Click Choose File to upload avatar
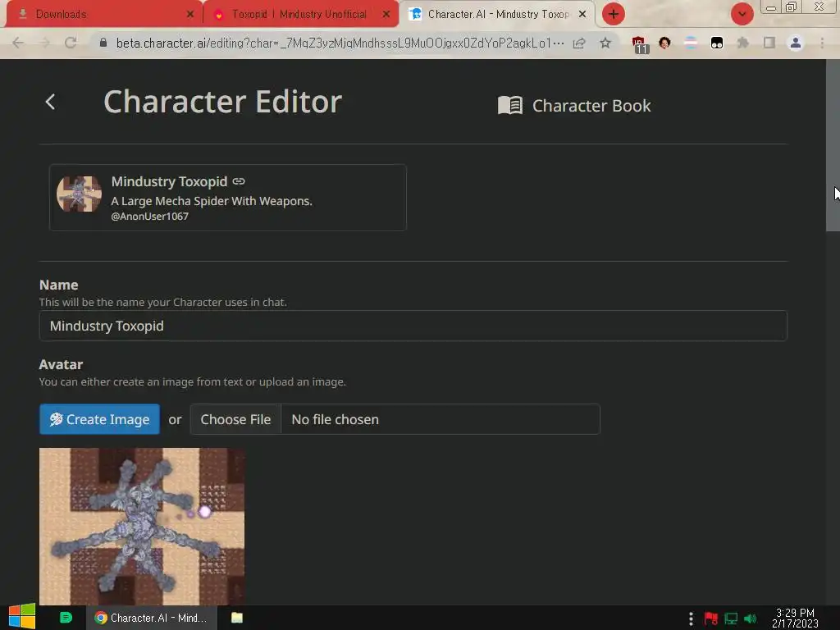Image resolution: width=840 pixels, height=630 pixels. 235,419
